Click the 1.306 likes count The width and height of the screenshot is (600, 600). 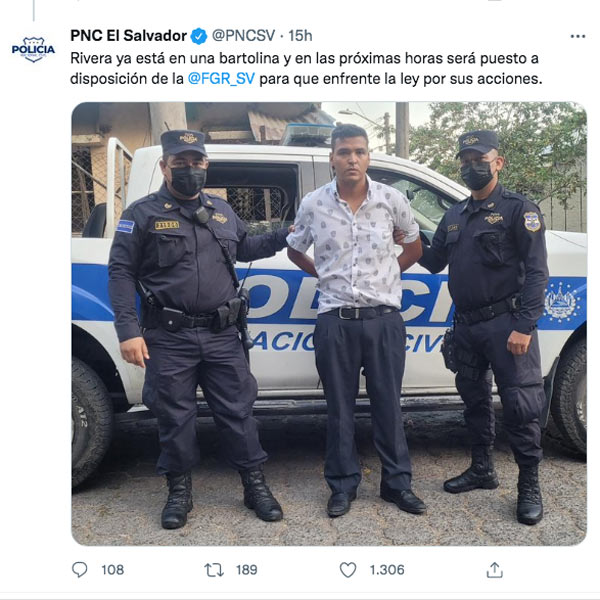click(387, 570)
